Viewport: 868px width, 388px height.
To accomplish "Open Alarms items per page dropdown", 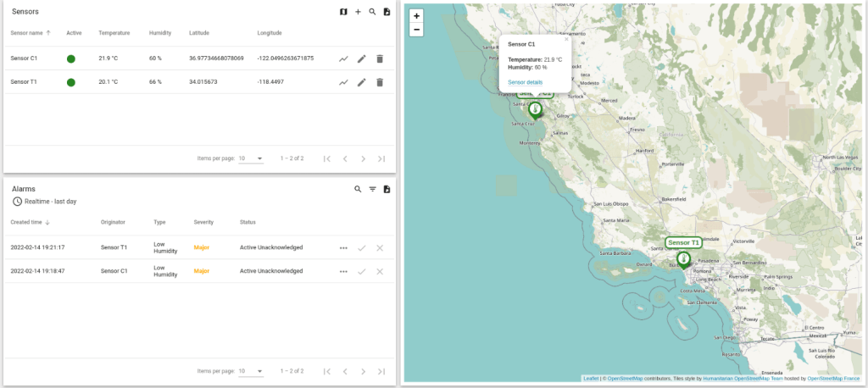I will [251, 371].
